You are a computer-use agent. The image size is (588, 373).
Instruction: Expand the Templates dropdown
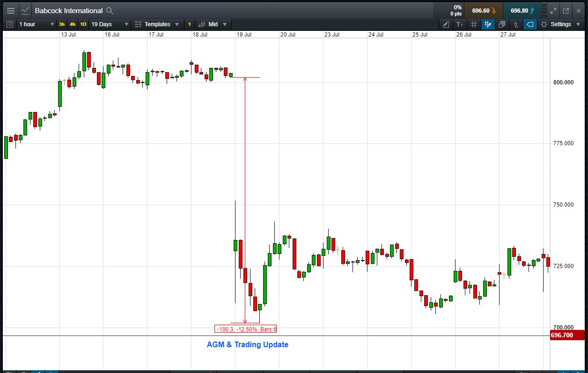click(x=157, y=24)
